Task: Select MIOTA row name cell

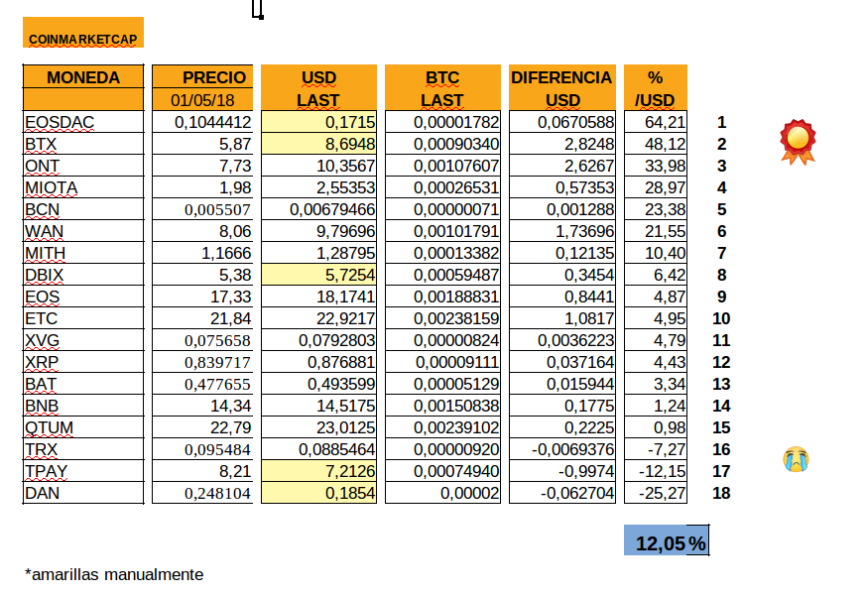Action: click(83, 187)
